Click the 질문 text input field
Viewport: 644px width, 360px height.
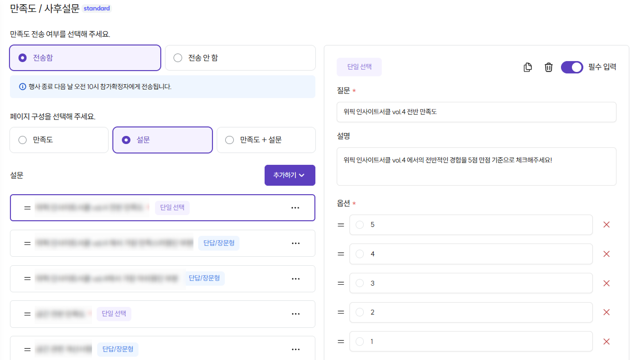pyautogui.click(x=476, y=112)
